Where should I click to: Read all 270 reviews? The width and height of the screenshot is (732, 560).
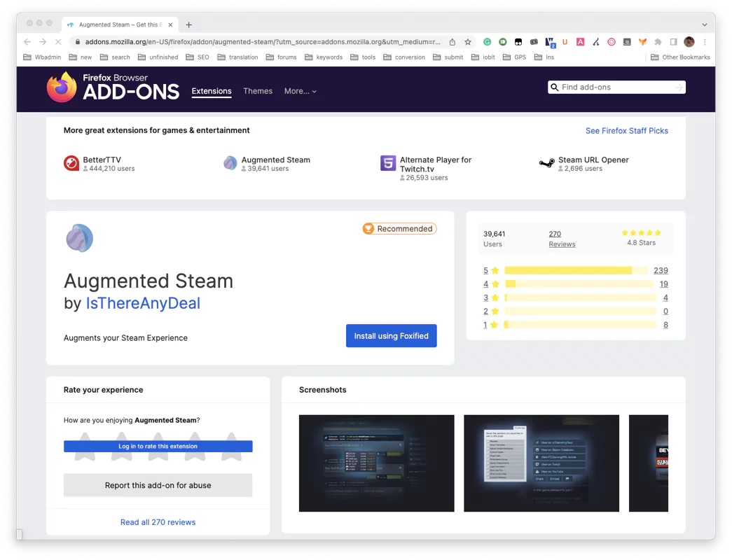coord(158,521)
